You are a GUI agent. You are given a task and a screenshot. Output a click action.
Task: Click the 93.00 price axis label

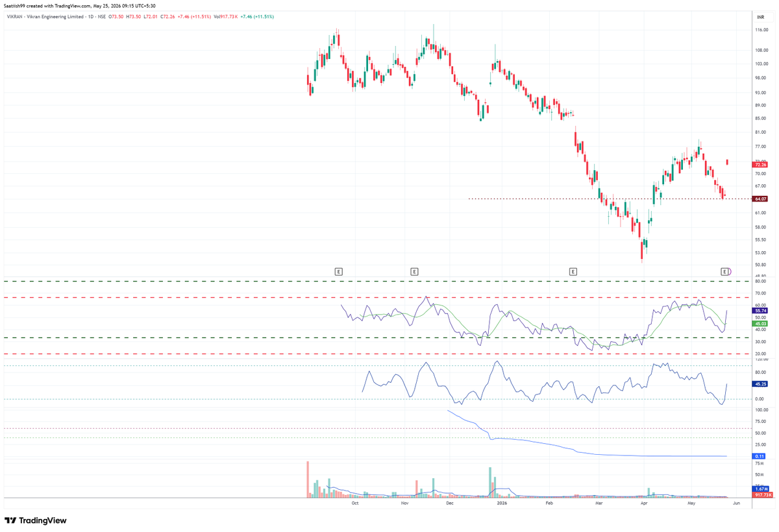point(761,92)
